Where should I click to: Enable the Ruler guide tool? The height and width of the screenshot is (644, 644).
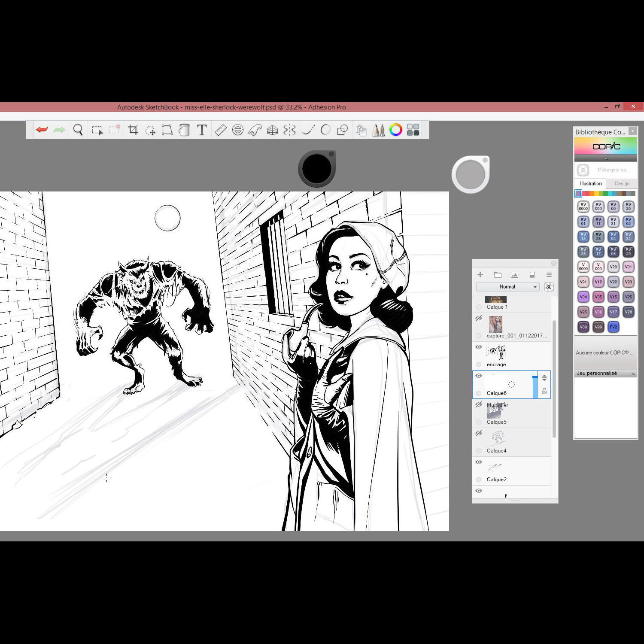click(221, 130)
